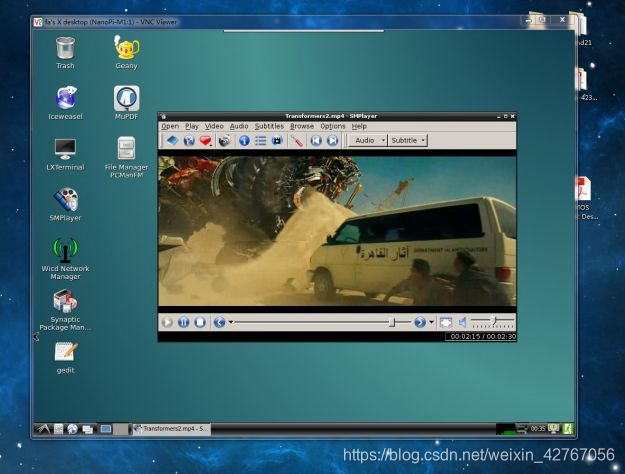Launch SMPlayer desktop shortcut
This screenshot has height=474, width=625.
65,205
